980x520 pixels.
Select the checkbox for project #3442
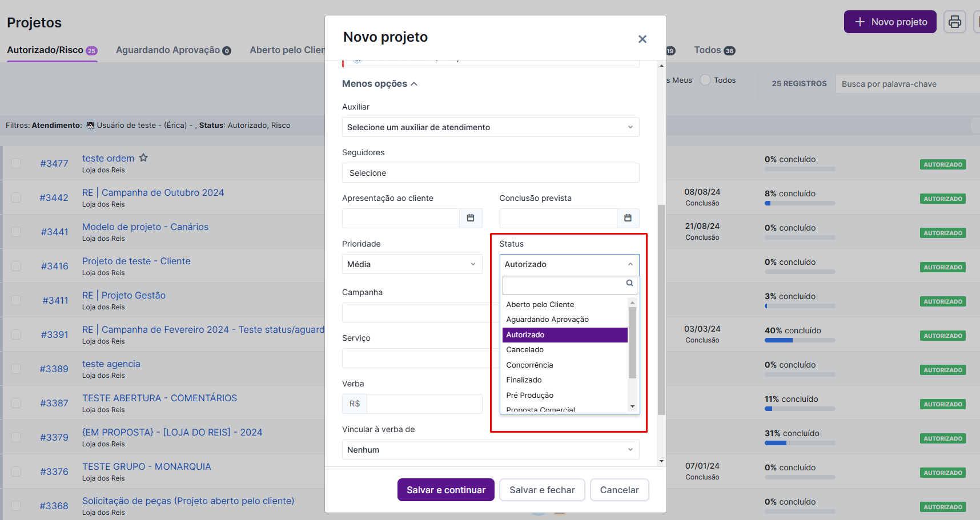click(16, 197)
